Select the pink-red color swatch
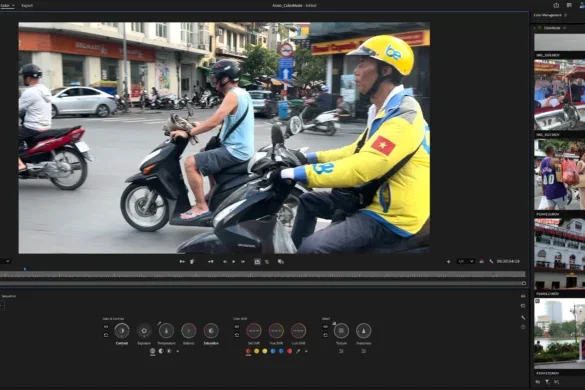This screenshot has height=390, width=585. [x=289, y=351]
